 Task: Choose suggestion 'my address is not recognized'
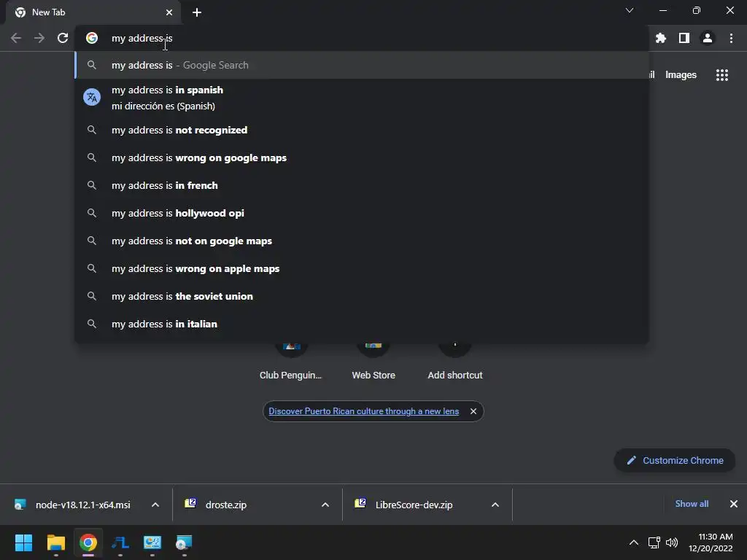(362, 130)
